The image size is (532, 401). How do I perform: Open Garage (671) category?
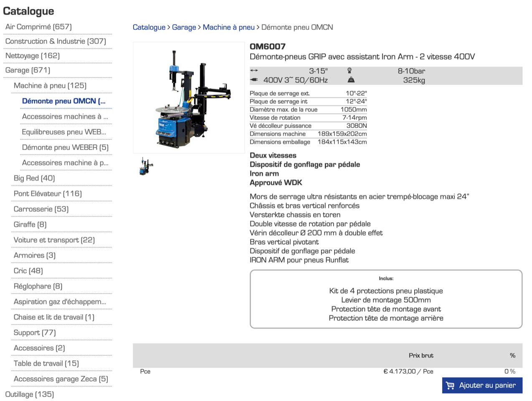(28, 70)
